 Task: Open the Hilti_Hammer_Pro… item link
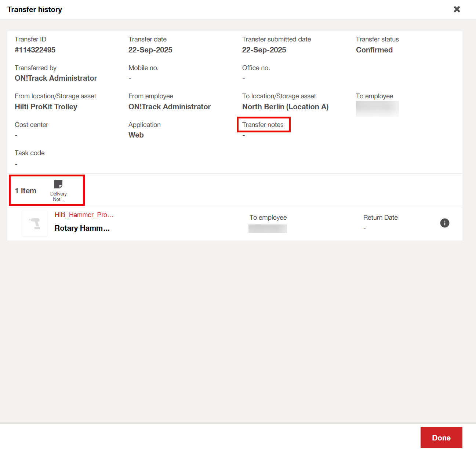[x=84, y=215]
